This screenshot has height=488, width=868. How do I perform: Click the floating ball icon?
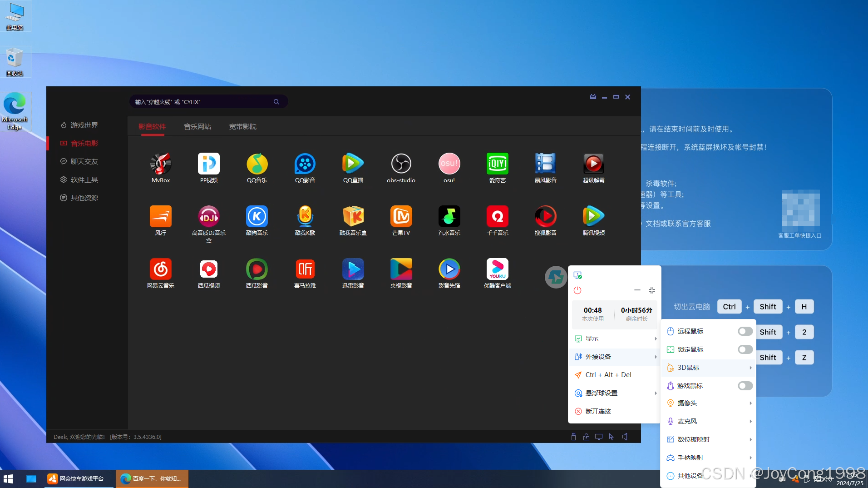556,277
